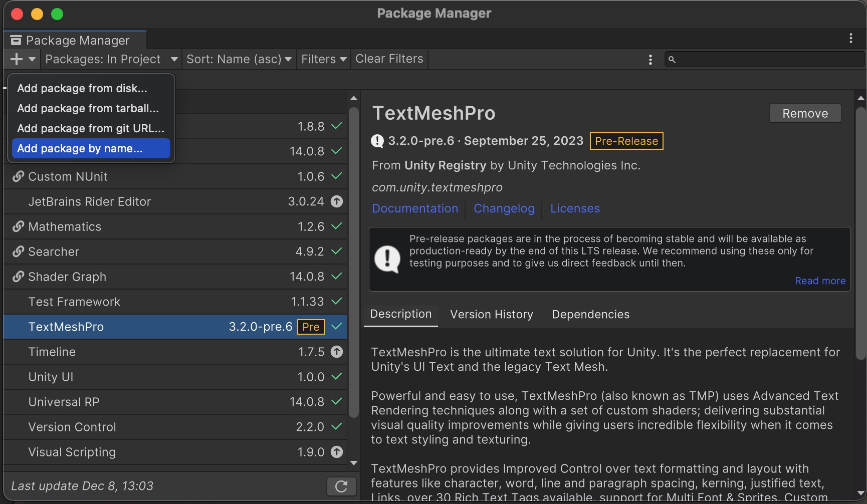Click the Custom NUnit link icon
The height and width of the screenshot is (504, 867).
pyautogui.click(x=19, y=176)
